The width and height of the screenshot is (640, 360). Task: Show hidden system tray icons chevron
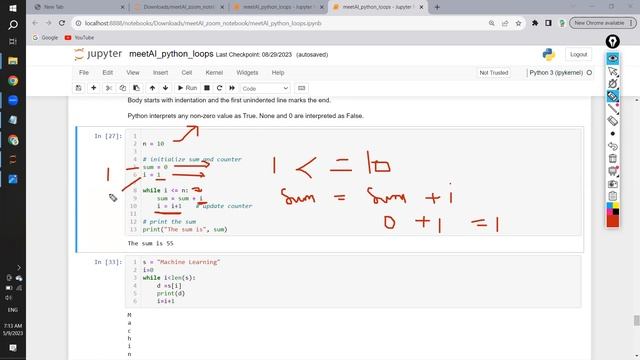(19, 267)
